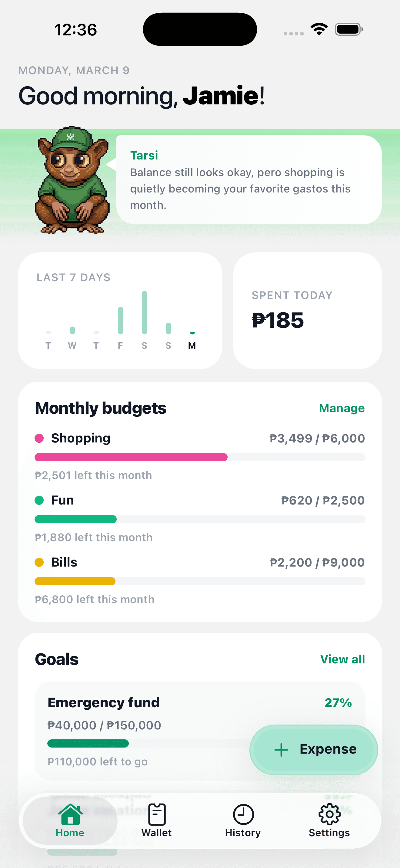Viewport: 400px width, 868px height.
Task: Tap the pink Shopping category dot
Action: click(x=39, y=438)
